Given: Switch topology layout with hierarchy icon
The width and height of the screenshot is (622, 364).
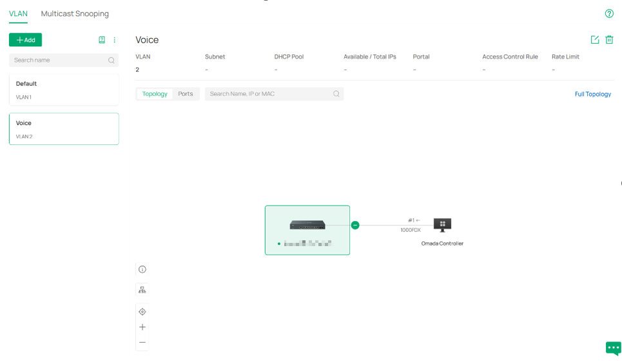Looking at the screenshot, I should click(142, 291).
